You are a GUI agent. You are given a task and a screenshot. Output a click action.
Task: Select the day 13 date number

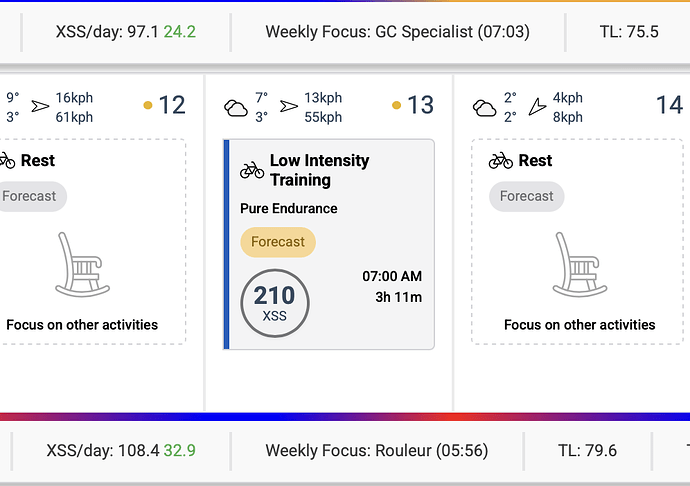click(421, 105)
